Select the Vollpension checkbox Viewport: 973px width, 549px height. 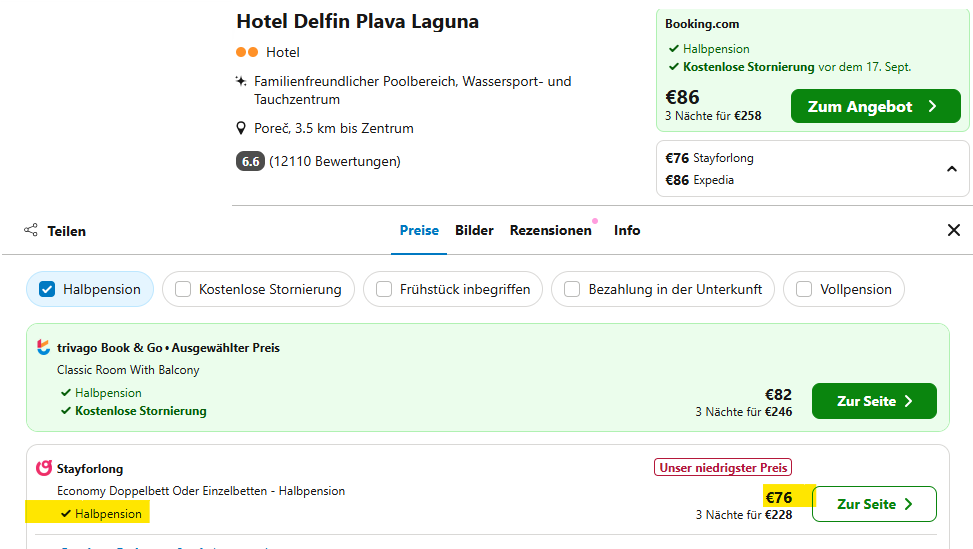click(804, 289)
